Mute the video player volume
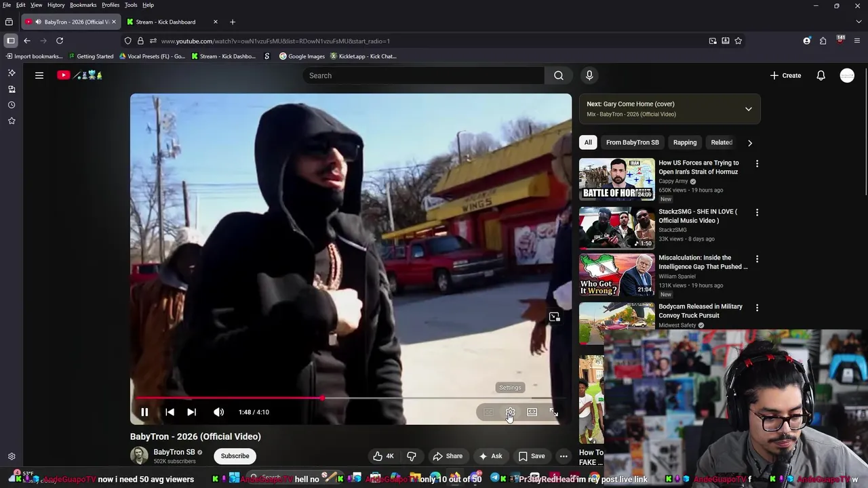 click(x=218, y=412)
